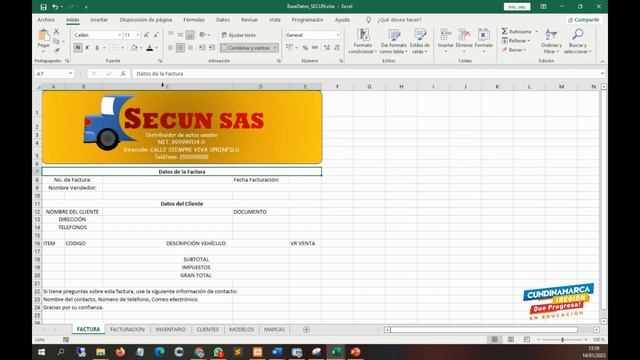The height and width of the screenshot is (360, 640).
Task: Open the Insertar ribbon tab
Action: (99, 20)
